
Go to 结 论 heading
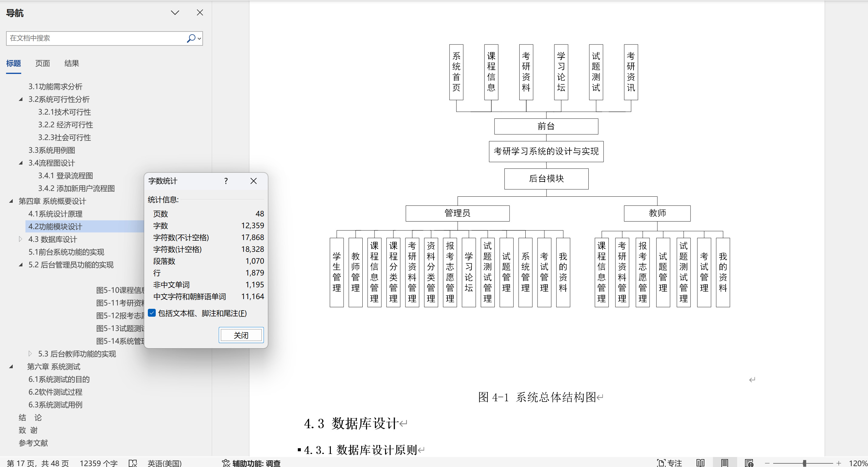pos(30,418)
